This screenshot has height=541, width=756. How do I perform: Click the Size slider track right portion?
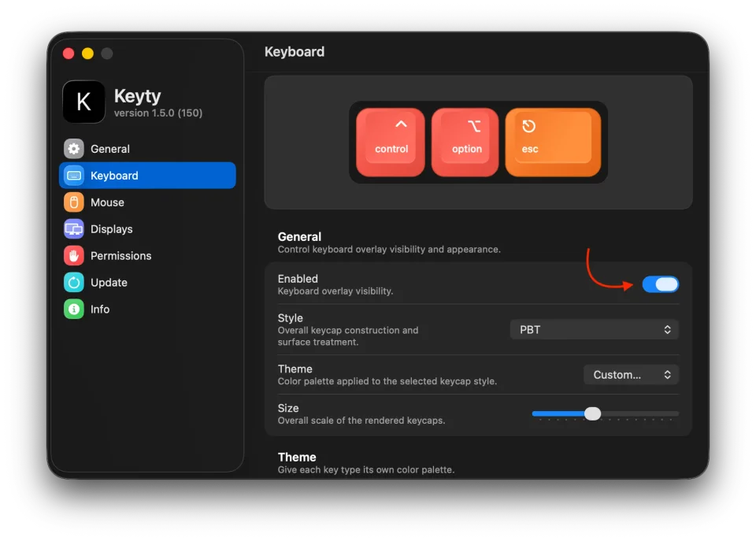(x=639, y=413)
